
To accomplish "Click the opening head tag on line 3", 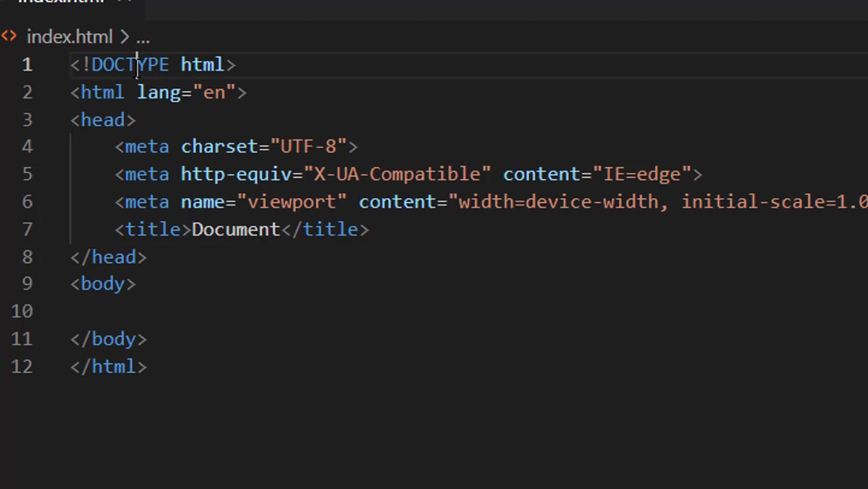I will pyautogui.click(x=102, y=120).
